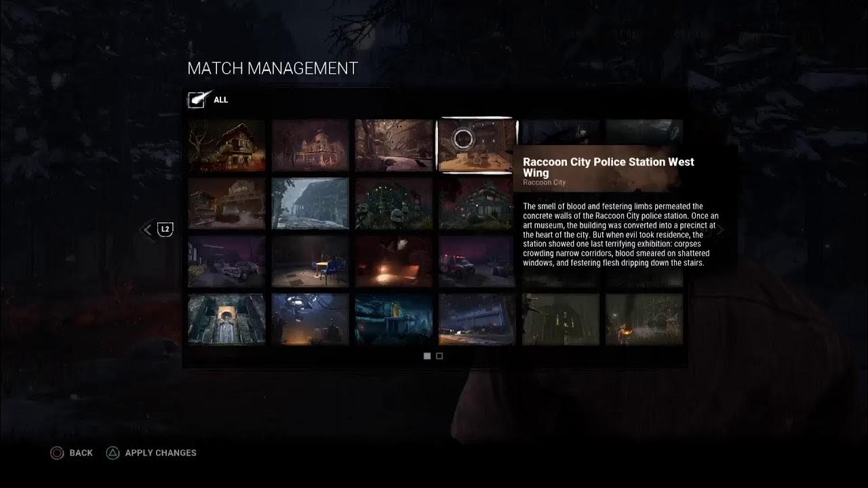Select the room with blue chairs thumbnail

pos(310,262)
